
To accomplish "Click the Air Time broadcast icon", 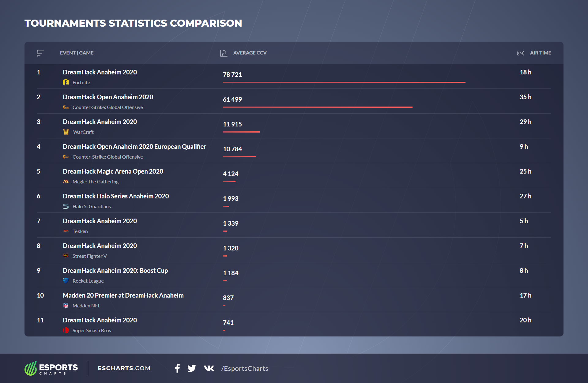I will [520, 53].
